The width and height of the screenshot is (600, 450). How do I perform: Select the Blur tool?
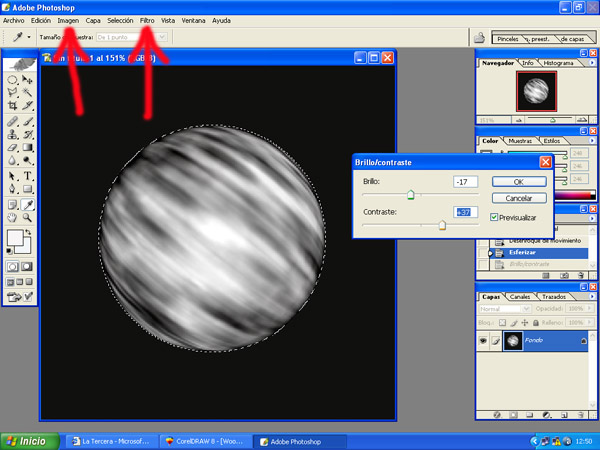click(x=12, y=160)
